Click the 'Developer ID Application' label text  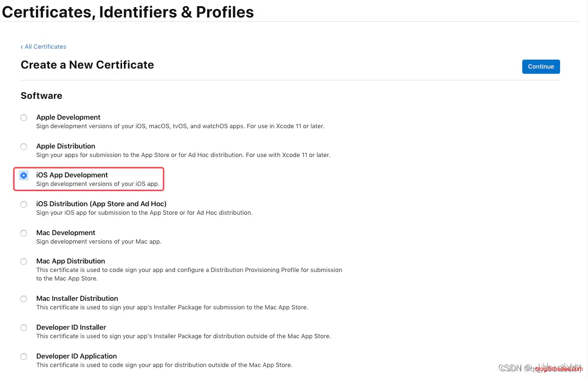point(77,356)
